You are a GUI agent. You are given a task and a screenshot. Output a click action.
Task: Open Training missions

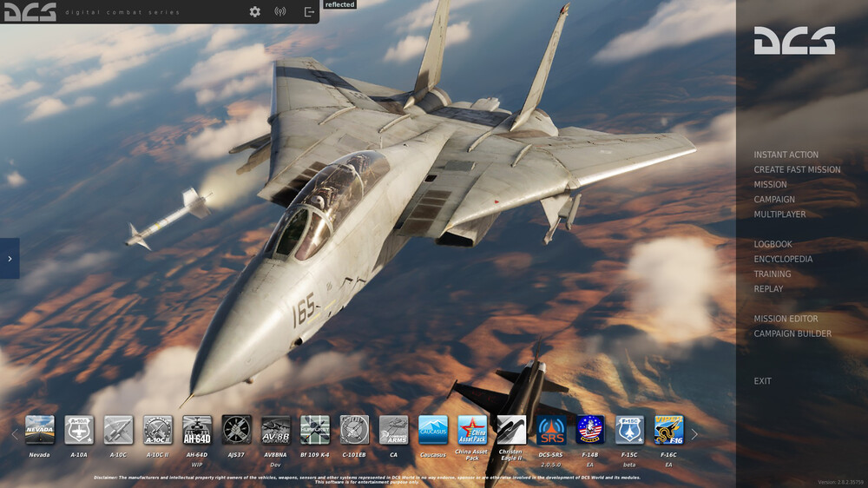772,274
